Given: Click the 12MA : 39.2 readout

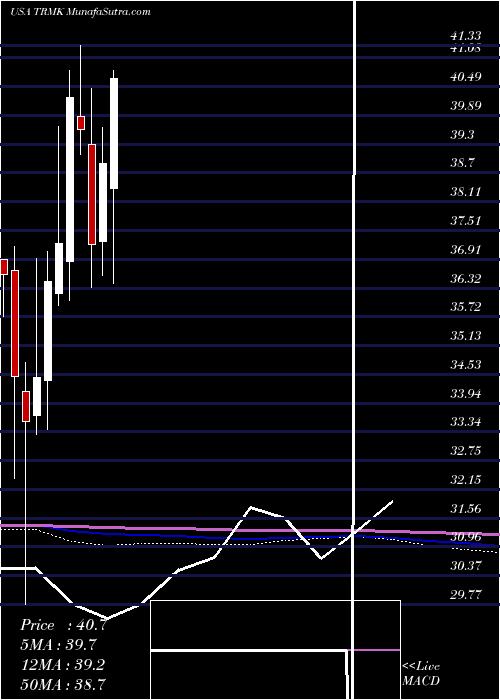Looking at the screenshot, I should pyautogui.click(x=62, y=664).
